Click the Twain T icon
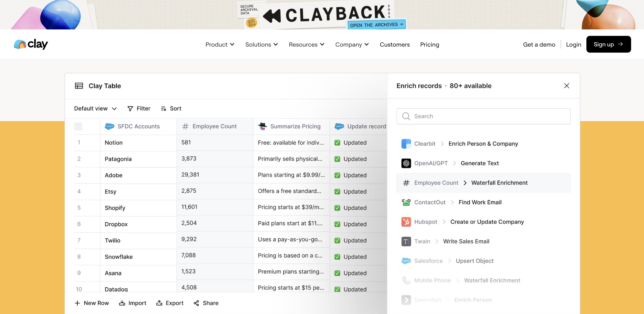Screen dimensions: 644x314 coord(406,241)
